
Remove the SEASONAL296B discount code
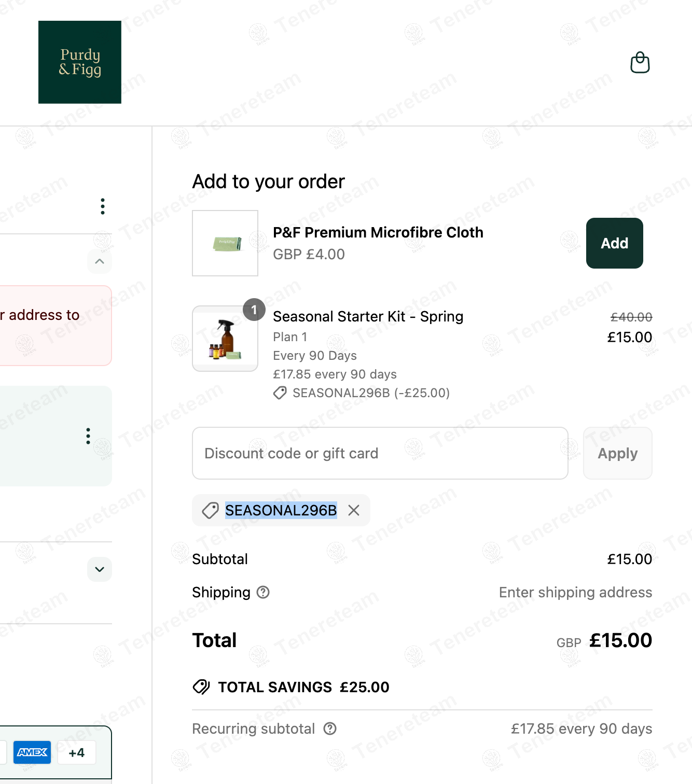click(354, 511)
